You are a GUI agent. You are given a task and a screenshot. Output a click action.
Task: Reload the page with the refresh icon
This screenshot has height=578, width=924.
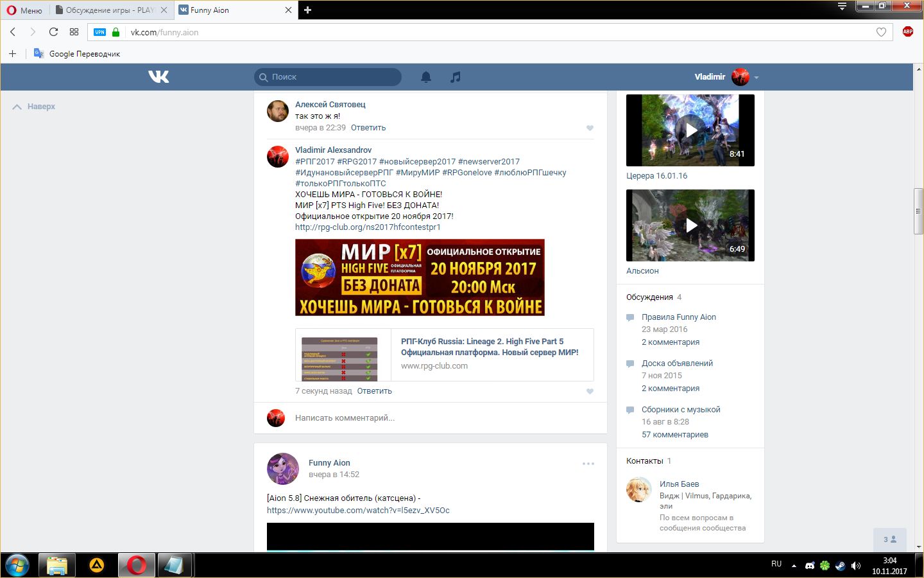pyautogui.click(x=53, y=32)
